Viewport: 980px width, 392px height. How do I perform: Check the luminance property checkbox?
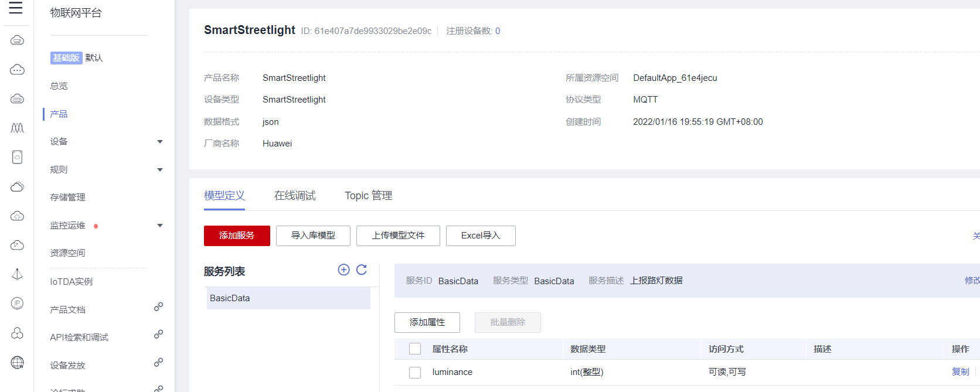point(415,372)
